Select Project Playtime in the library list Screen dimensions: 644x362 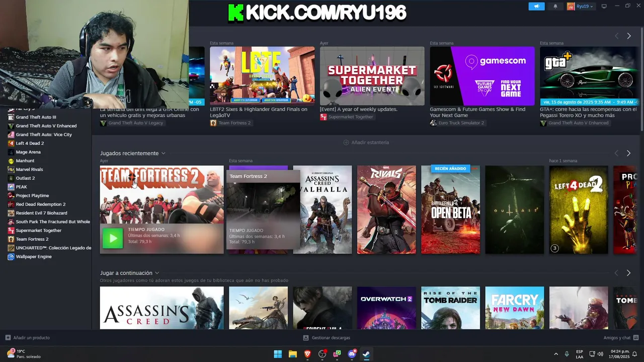pos(32,196)
